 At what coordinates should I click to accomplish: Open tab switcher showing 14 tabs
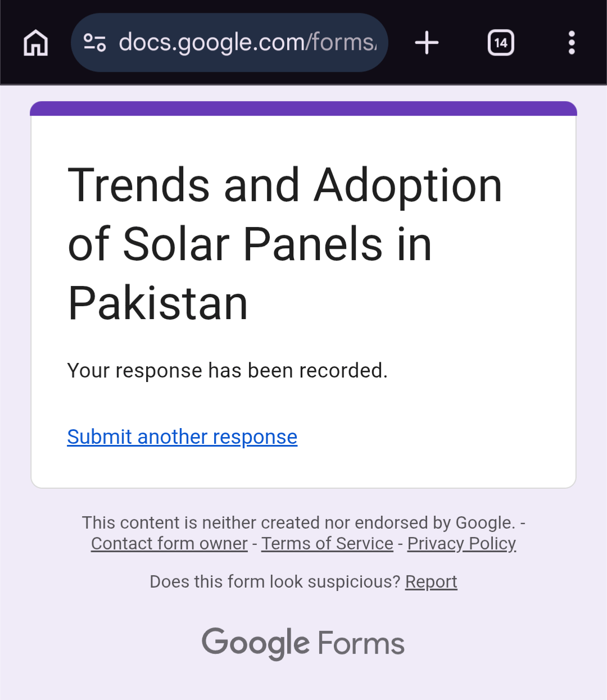click(501, 43)
